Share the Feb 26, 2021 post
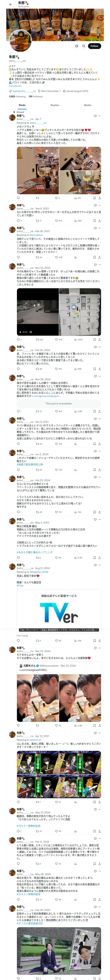The width and height of the screenshot is (110, 980). coord(99,257)
